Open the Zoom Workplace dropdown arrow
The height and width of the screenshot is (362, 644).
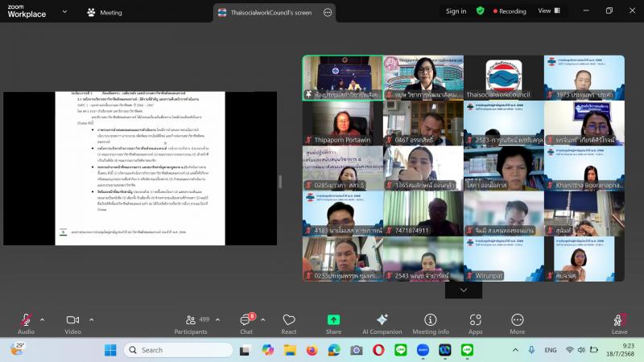tap(64, 12)
